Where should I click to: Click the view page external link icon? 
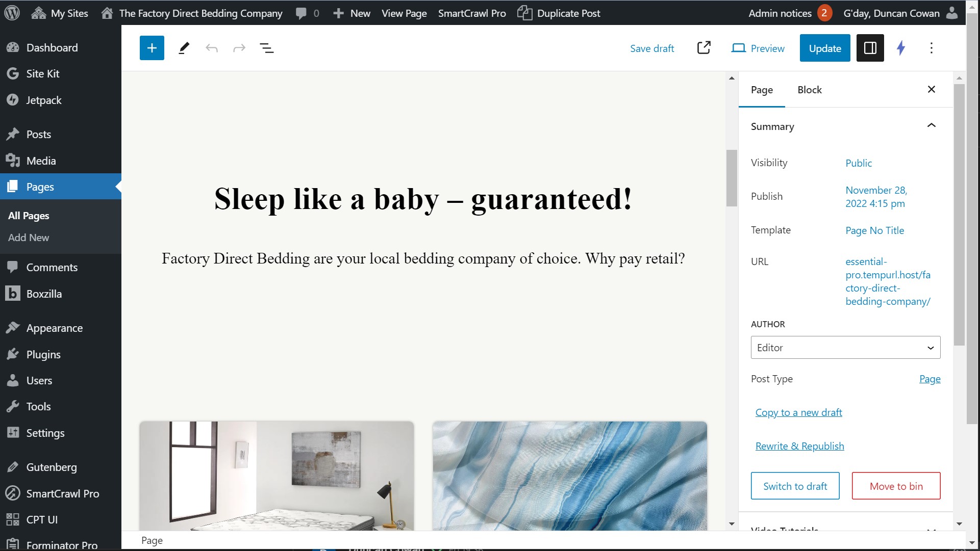tap(703, 48)
